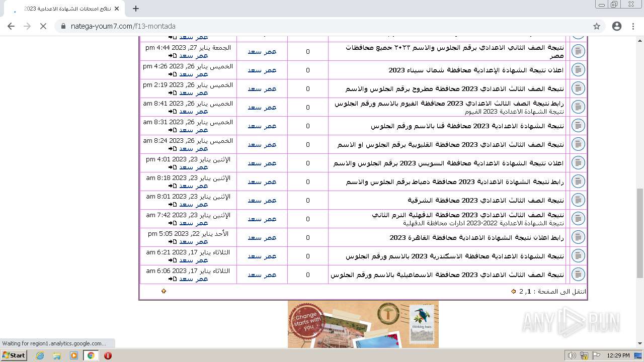The image size is (644, 362).
Task: Click the topic icon in the Fayoum row
Action: pos(579,107)
